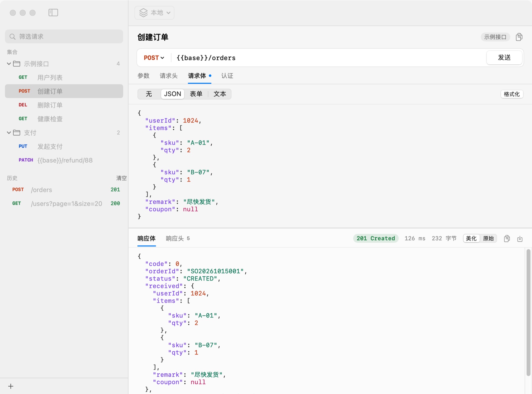Open the PUT 发起支付 request

pos(64,146)
